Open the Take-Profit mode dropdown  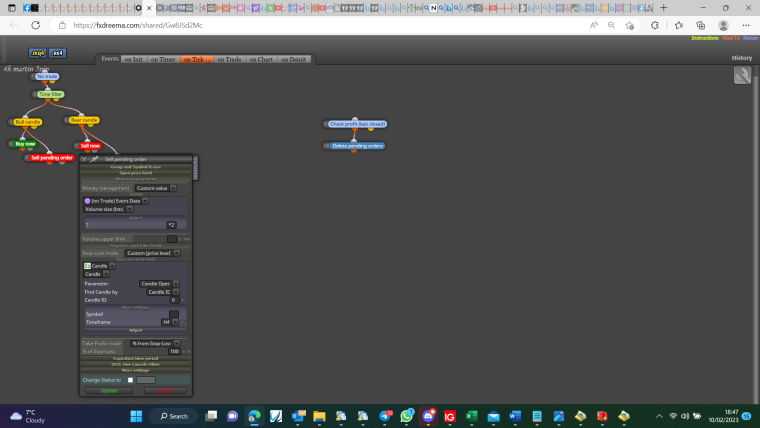(x=155, y=343)
